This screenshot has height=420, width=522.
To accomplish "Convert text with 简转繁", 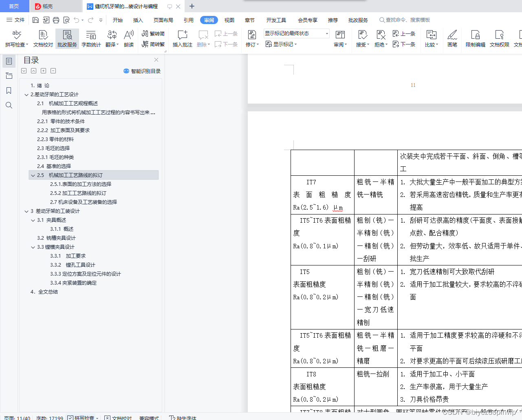I will point(153,44).
